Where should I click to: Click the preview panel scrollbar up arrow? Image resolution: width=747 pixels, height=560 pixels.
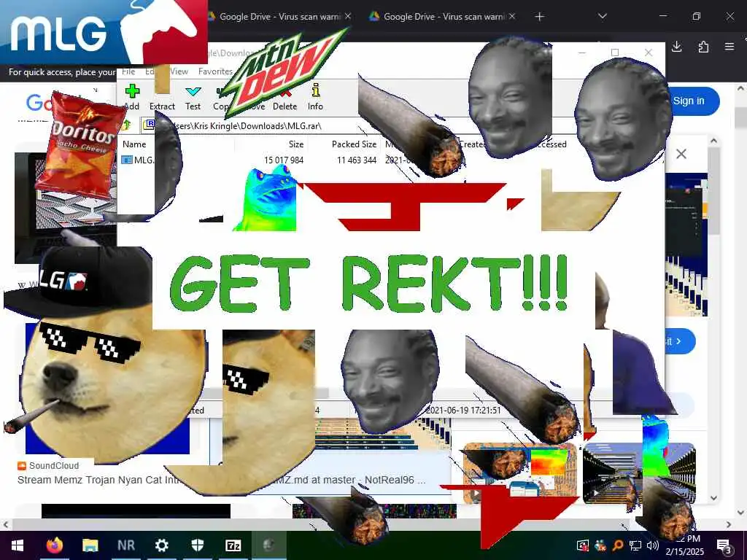pos(713,141)
